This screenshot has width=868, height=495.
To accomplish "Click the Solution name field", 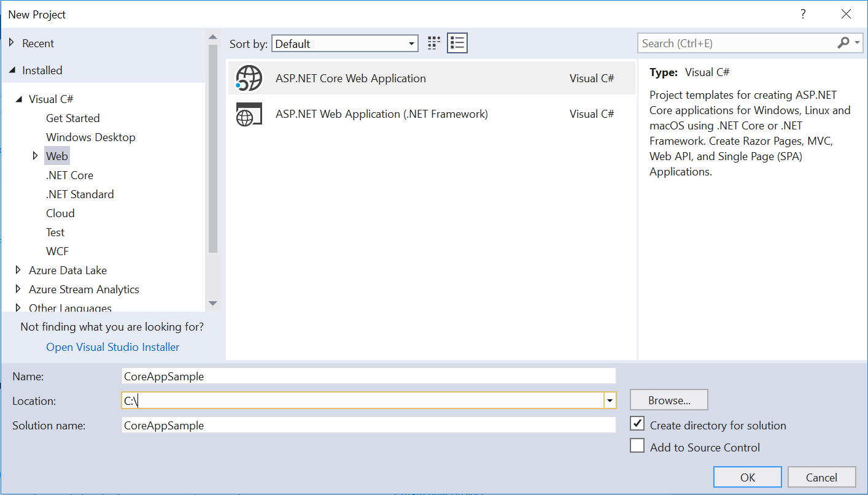I will (368, 425).
